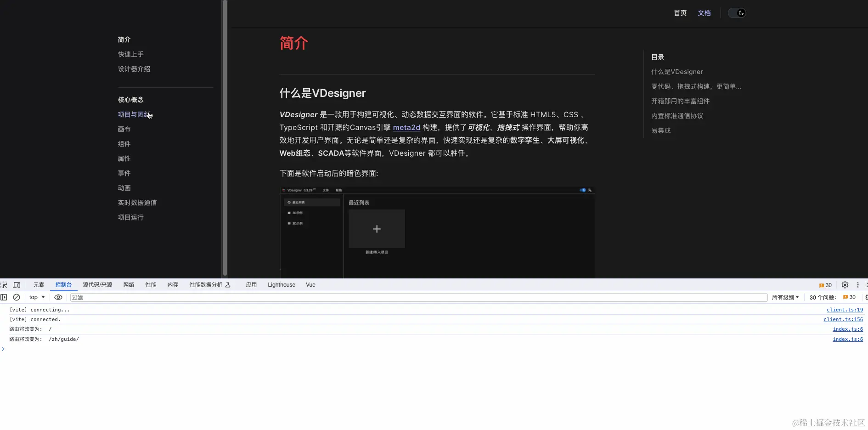This screenshot has width=868, height=430.
Task: Open 设计器介绍 sidebar page
Action: coord(134,69)
